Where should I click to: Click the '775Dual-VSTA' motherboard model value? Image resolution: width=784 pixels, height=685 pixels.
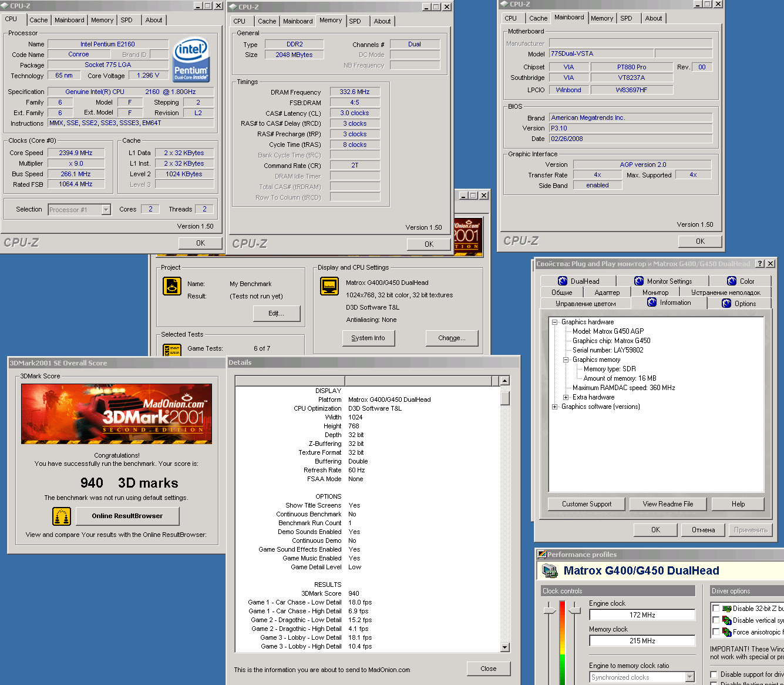point(601,53)
